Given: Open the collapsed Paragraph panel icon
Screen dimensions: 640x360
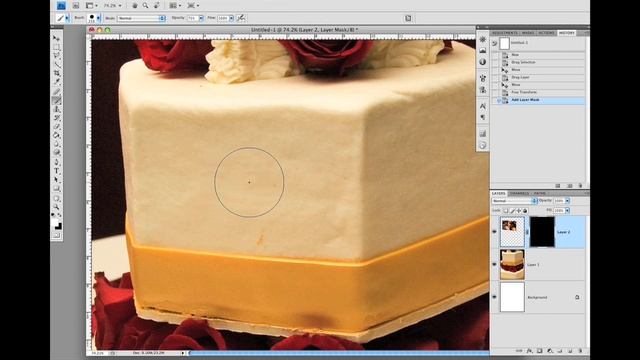Looking at the screenshot, I should [x=482, y=118].
